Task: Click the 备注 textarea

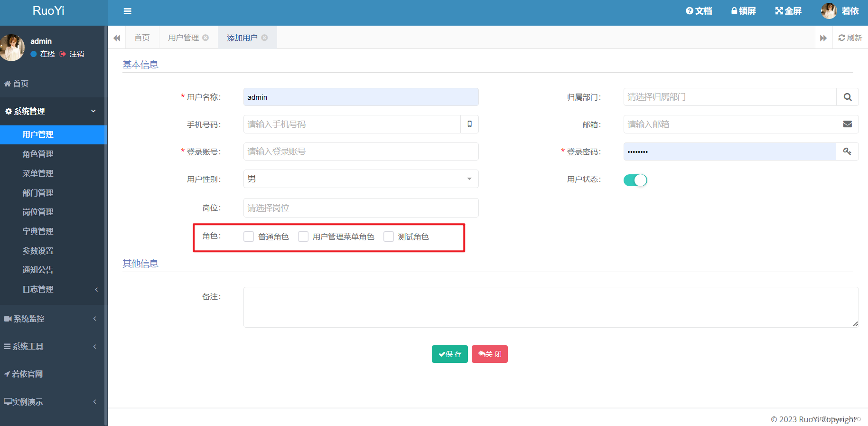Action: pyautogui.click(x=551, y=307)
